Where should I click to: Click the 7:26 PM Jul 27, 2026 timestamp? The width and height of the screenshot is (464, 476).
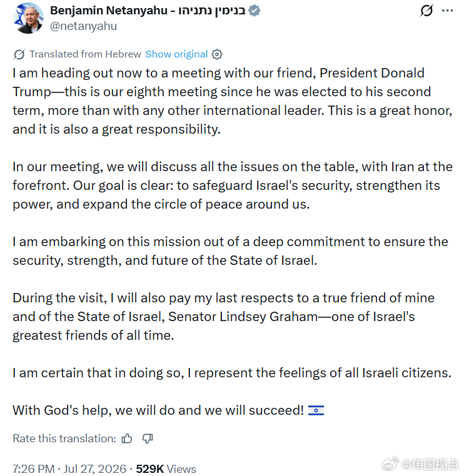69,469
